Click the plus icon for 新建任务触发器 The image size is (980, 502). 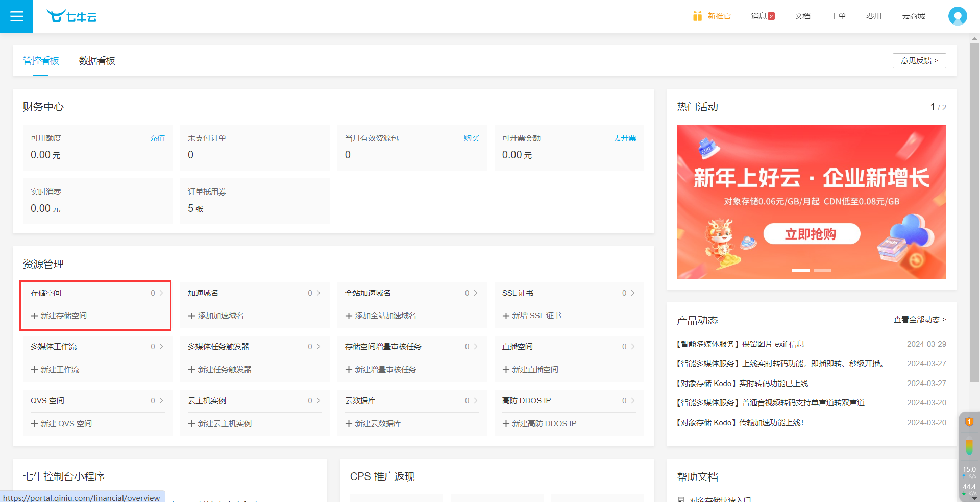191,369
